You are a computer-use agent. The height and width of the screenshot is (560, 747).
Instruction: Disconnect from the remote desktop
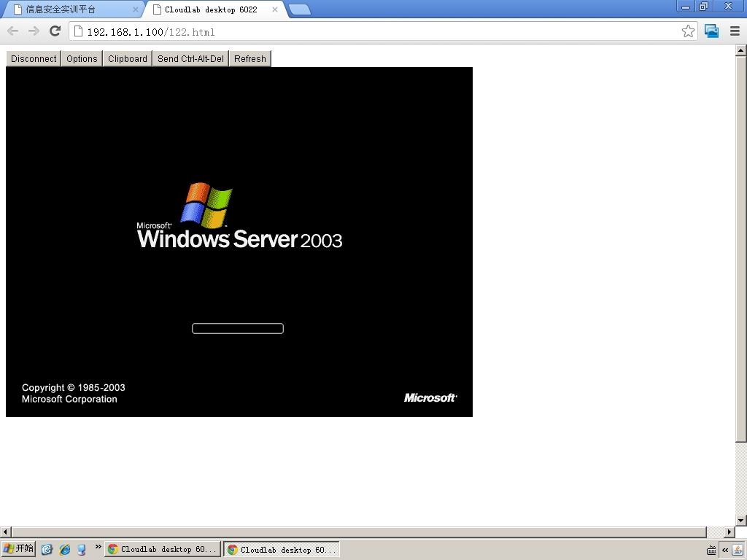click(34, 58)
